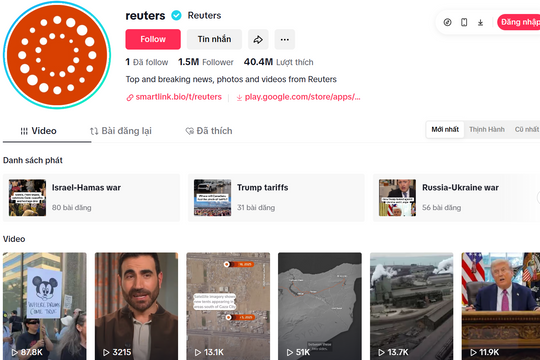The width and height of the screenshot is (540, 360).
Task: Open the play.google.com store link
Action: pyautogui.click(x=298, y=97)
